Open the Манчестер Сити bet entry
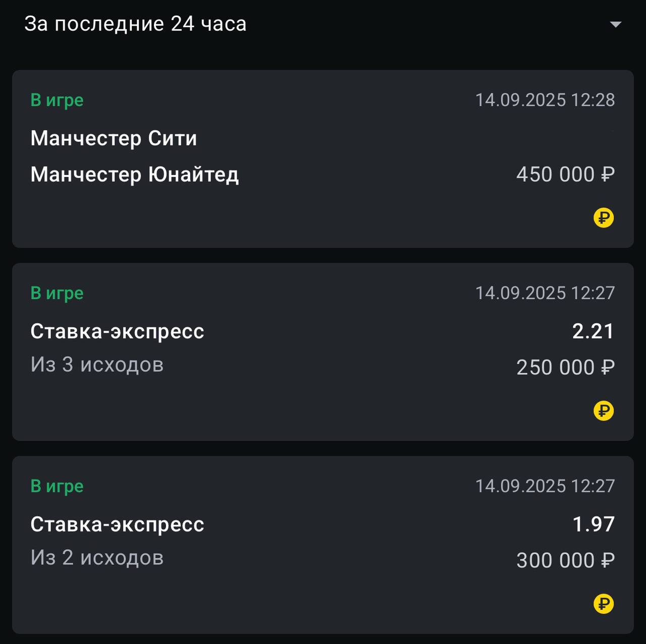646x644 pixels. point(114,138)
